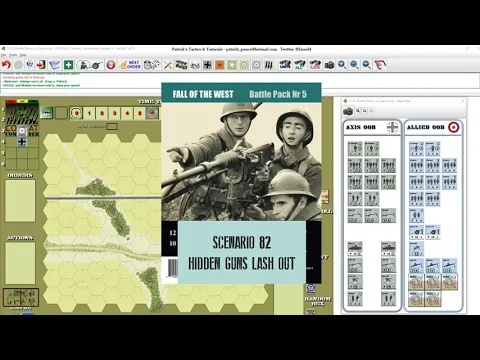Click first magnifier button in map window
This screenshot has height=360, width=480.
tap(358, 111)
